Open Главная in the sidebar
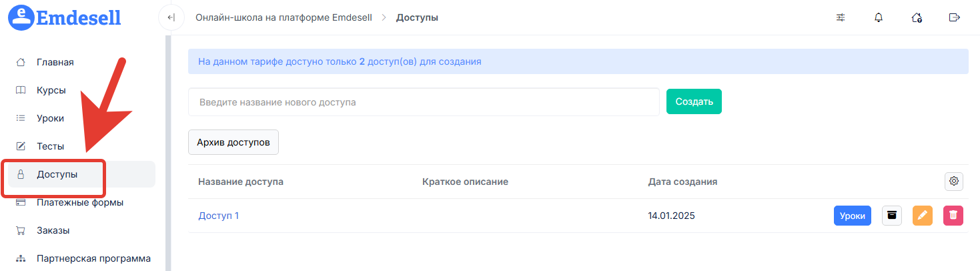 coord(55,62)
